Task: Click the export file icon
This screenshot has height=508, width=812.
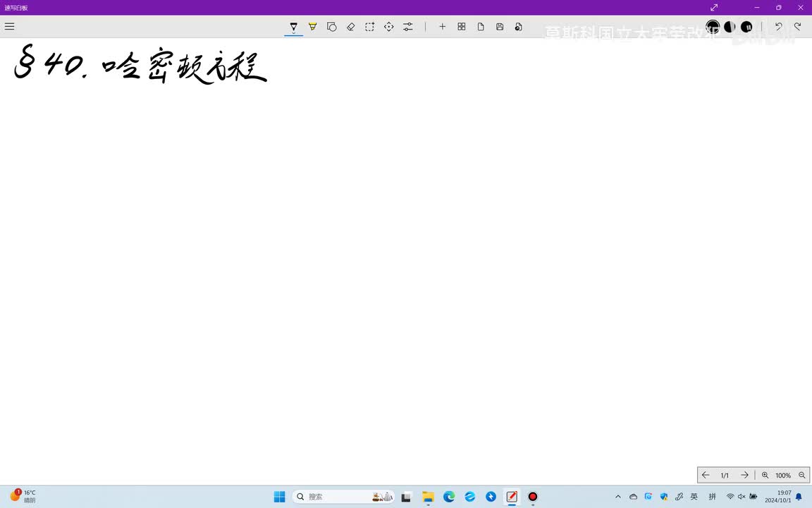Action: coord(518,26)
